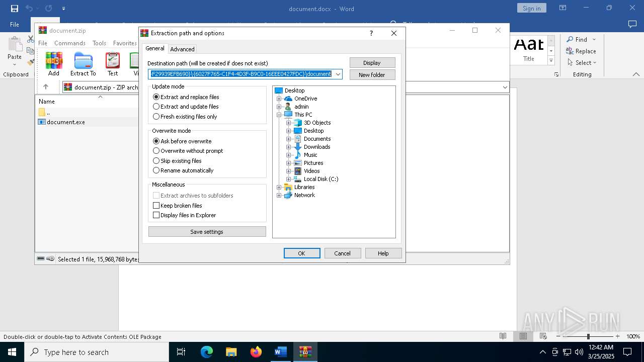The width and height of the screenshot is (644, 362).
Task: Expand the OneDrive tree node
Action: pyautogui.click(x=279, y=99)
